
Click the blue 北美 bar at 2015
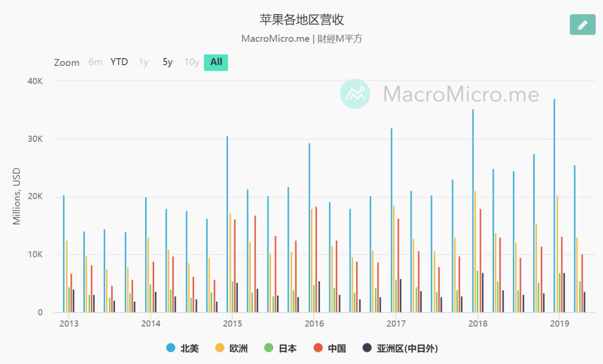(227, 224)
